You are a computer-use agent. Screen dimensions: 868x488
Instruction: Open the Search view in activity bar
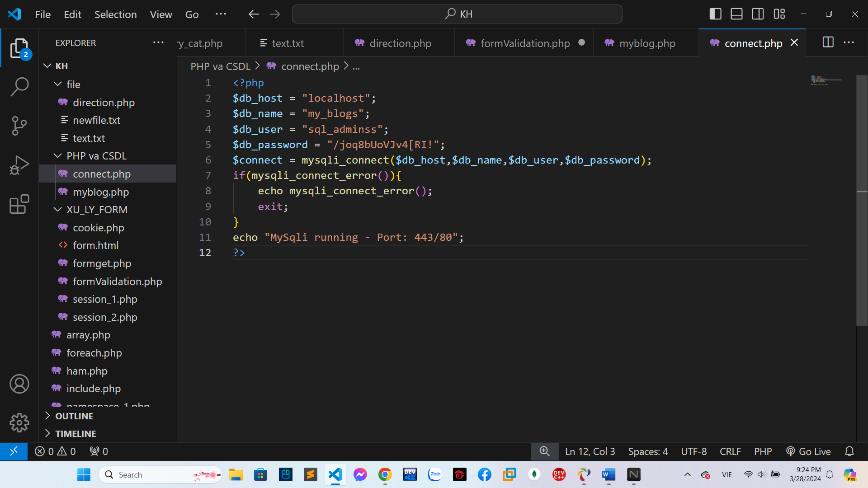[19, 86]
